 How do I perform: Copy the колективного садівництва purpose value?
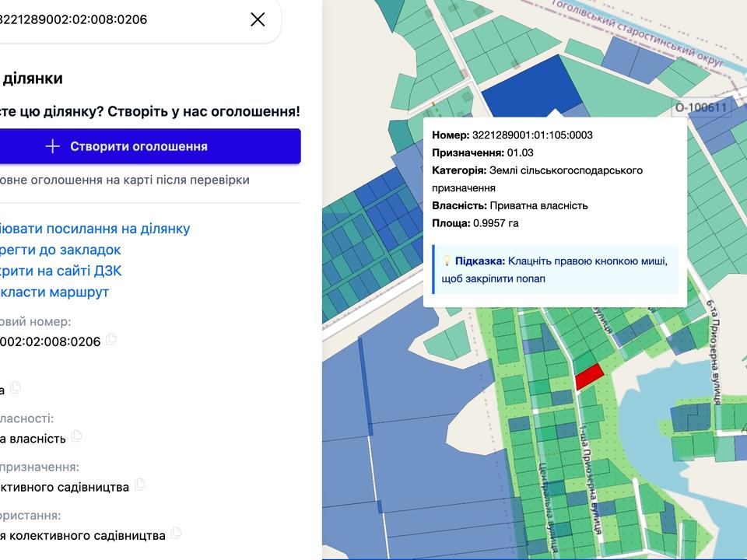(140, 485)
